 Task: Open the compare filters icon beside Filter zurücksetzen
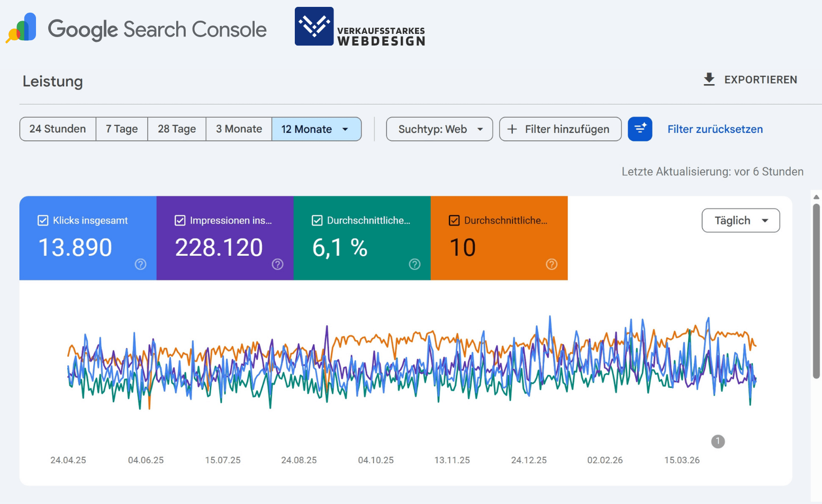click(x=640, y=129)
